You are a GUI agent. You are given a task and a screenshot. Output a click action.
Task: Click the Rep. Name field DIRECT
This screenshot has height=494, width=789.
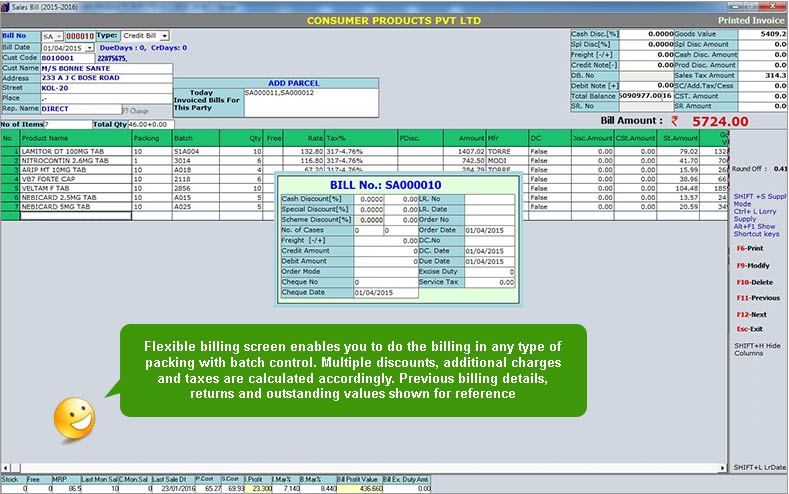(x=81, y=109)
